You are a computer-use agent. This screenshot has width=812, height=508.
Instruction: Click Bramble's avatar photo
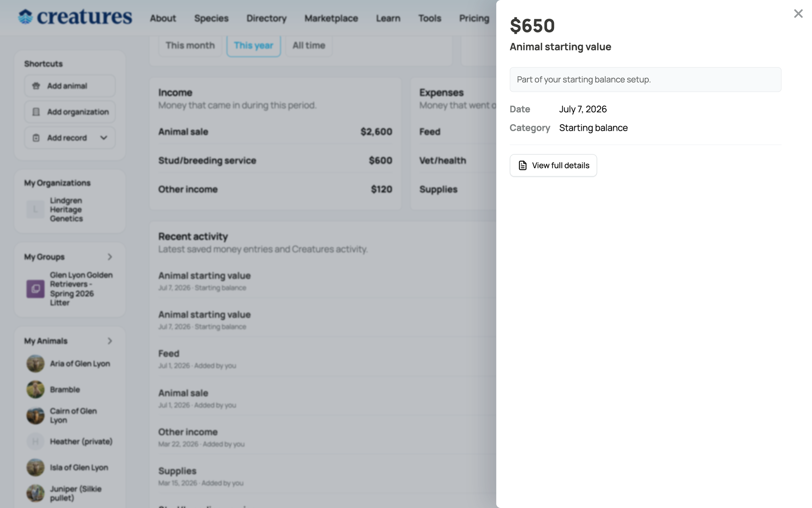point(36,389)
